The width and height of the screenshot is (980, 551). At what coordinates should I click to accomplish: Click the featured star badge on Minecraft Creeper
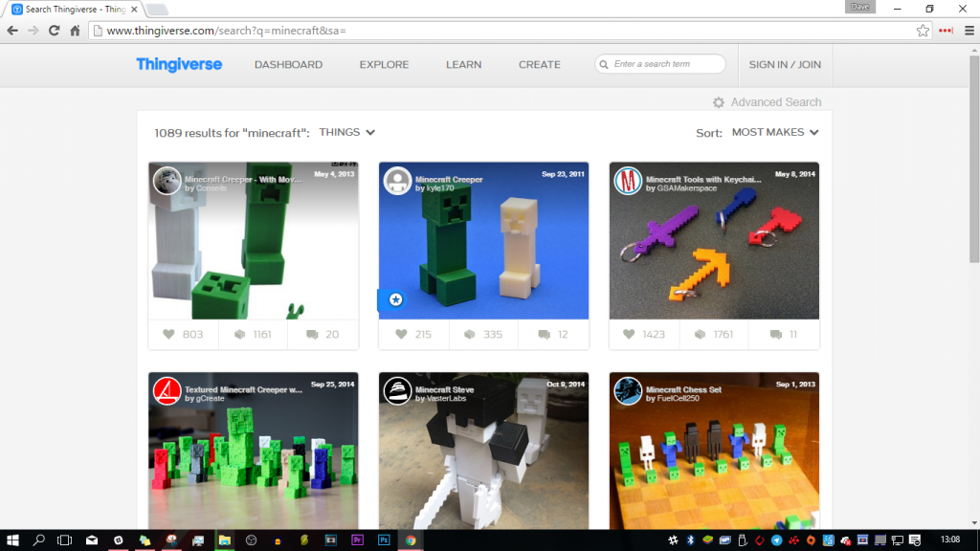(x=395, y=299)
